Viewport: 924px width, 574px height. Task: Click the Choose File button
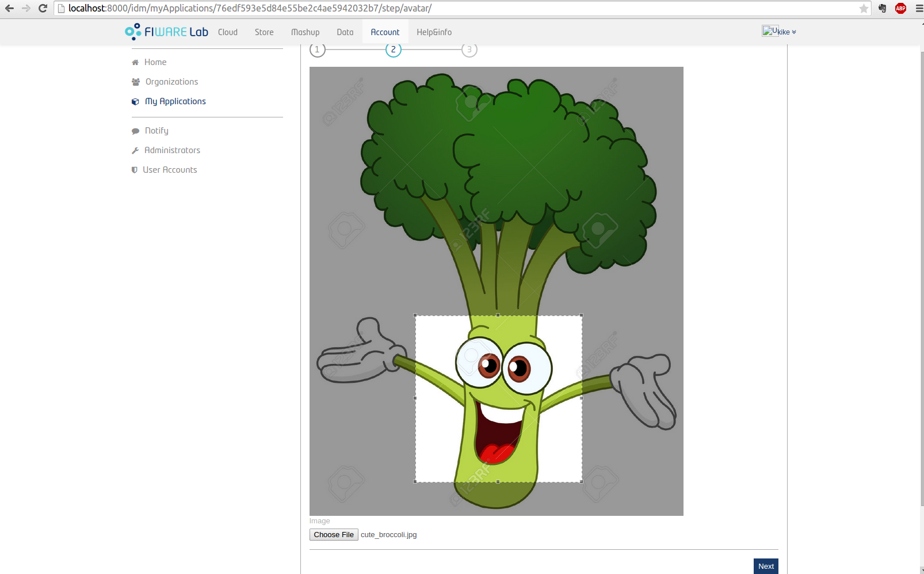pyautogui.click(x=334, y=535)
